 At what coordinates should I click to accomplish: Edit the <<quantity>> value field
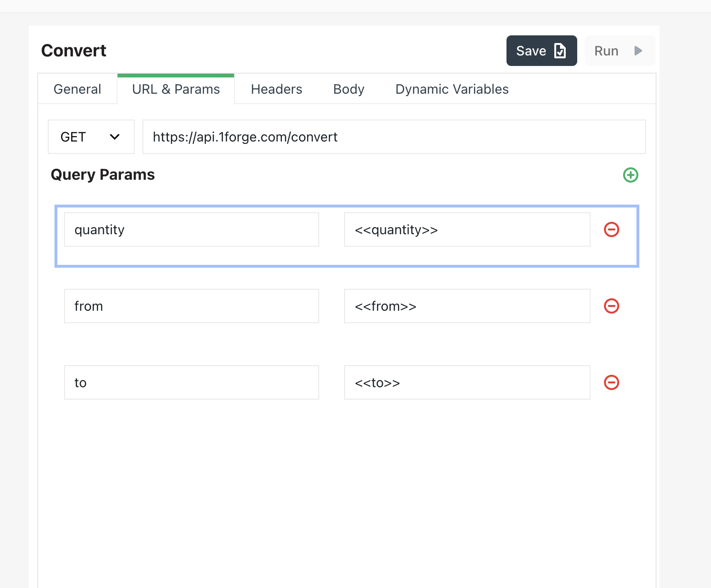pos(467,229)
